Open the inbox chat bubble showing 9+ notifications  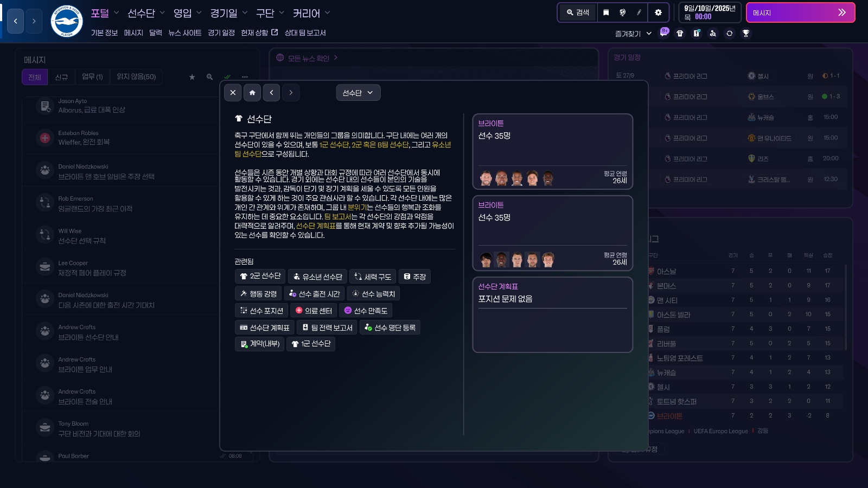663,33
